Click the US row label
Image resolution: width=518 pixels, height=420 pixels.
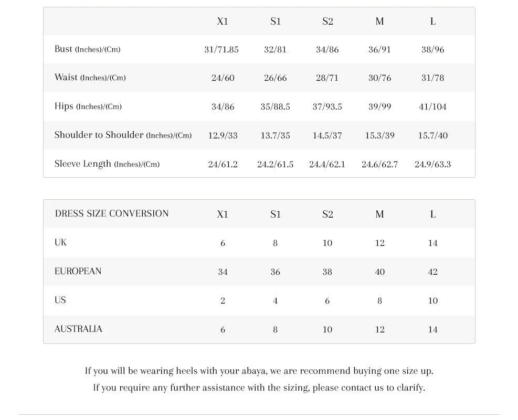[x=60, y=300]
